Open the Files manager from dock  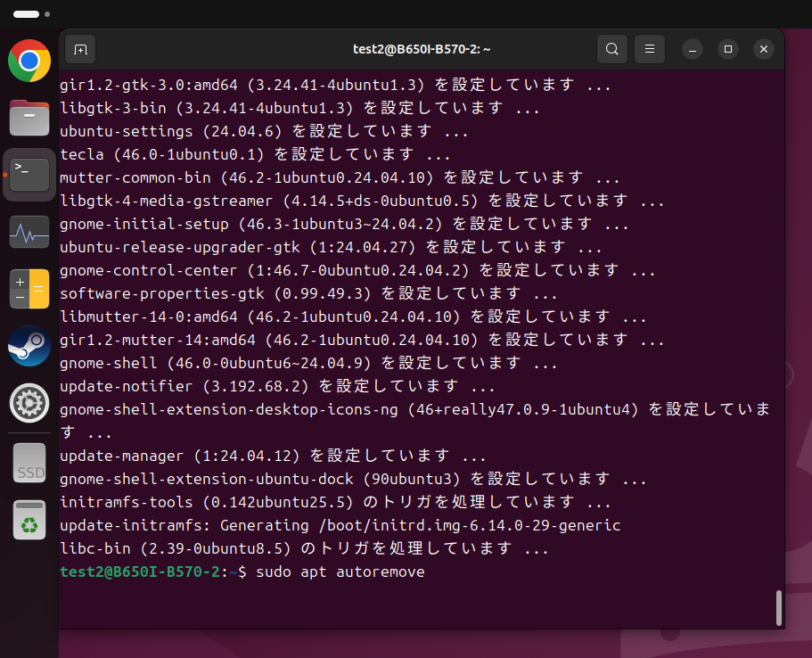(29, 118)
